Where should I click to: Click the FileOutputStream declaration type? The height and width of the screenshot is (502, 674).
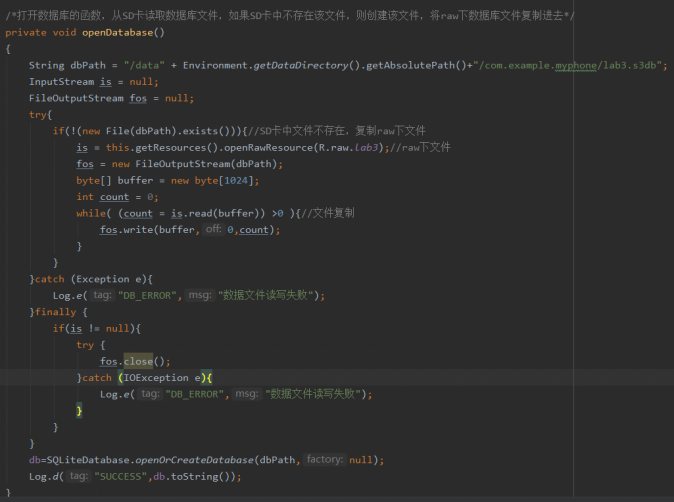click(x=76, y=98)
